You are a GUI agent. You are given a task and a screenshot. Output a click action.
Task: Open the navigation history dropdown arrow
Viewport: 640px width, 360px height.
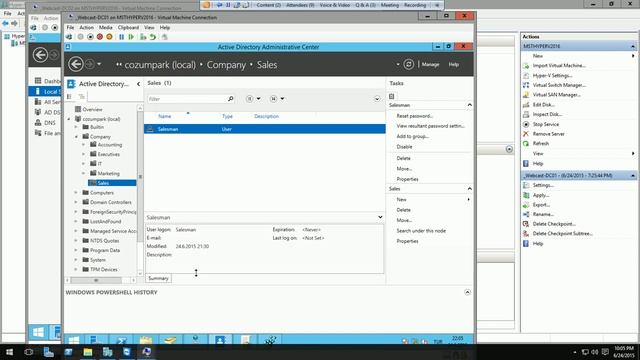pyautogui.click(x=99, y=64)
